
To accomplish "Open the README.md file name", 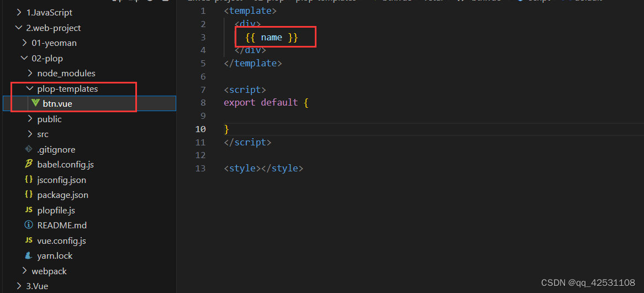I will point(62,225).
